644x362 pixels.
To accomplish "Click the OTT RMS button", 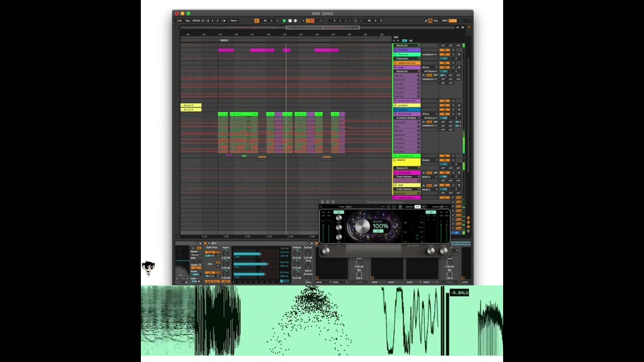I will [226, 282].
